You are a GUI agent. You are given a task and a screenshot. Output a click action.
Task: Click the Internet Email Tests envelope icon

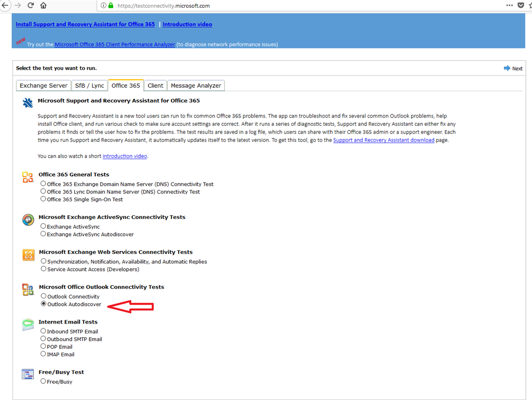coord(28,325)
